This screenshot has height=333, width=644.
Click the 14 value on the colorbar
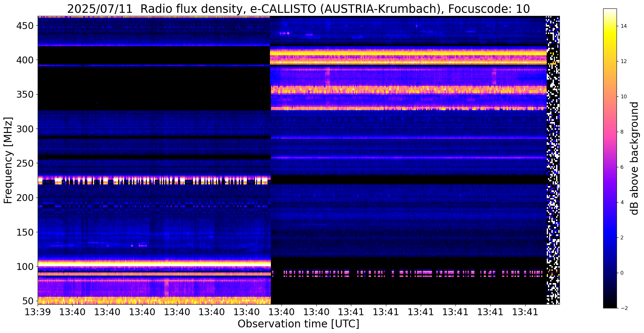click(624, 26)
